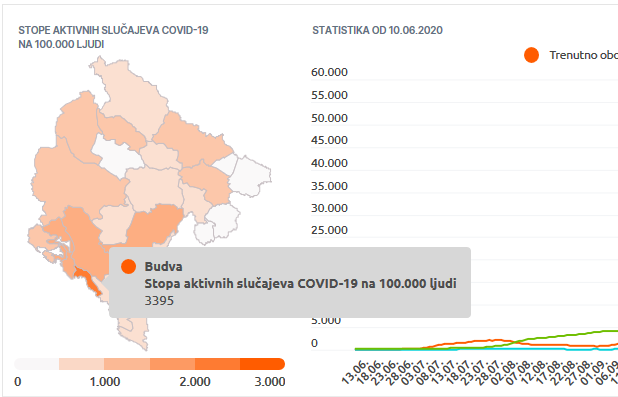Click the lightest grey legend segment starting at 0
The height and width of the screenshot is (397, 618).
click(36, 364)
